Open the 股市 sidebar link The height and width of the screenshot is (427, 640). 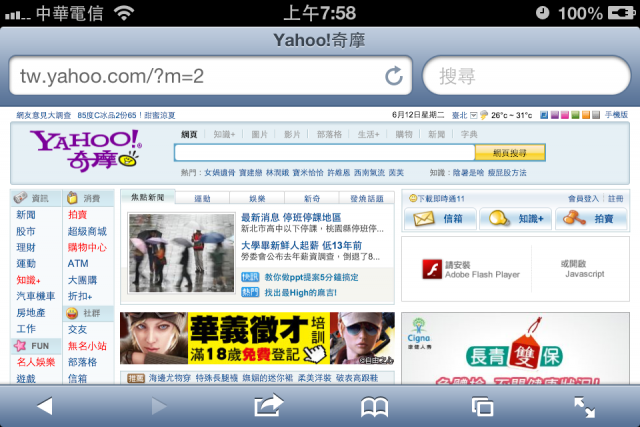pyautogui.click(x=26, y=231)
